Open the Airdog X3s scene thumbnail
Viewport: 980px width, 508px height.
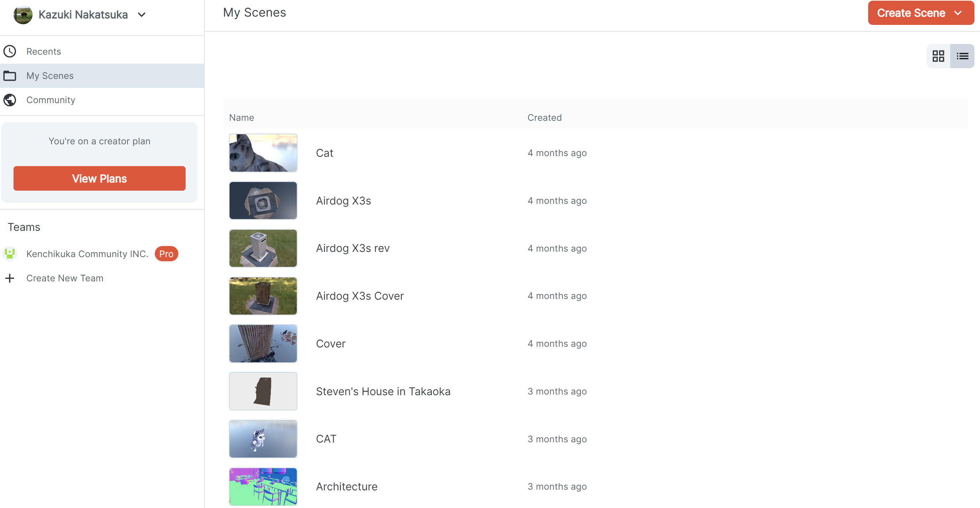click(263, 200)
